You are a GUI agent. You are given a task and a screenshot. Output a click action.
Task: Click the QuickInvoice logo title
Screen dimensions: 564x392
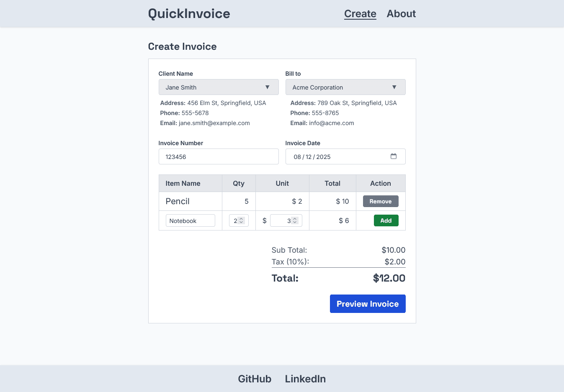(189, 14)
